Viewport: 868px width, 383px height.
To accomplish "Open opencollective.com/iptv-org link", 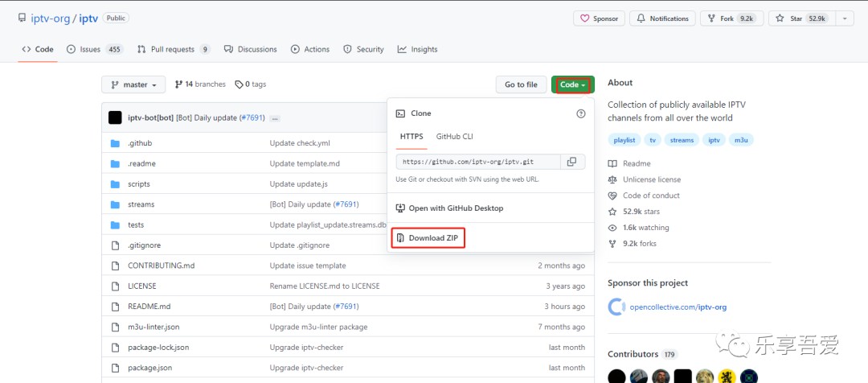I will pos(678,307).
